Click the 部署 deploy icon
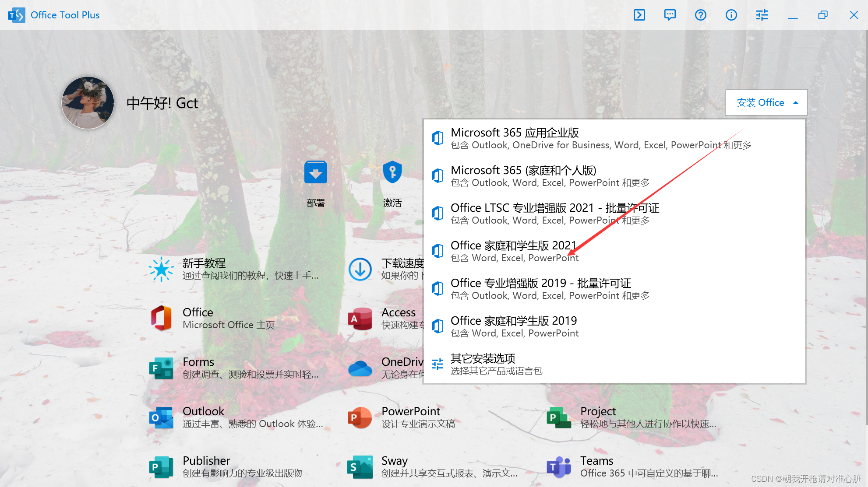Image resolution: width=868 pixels, height=487 pixels. 316,173
